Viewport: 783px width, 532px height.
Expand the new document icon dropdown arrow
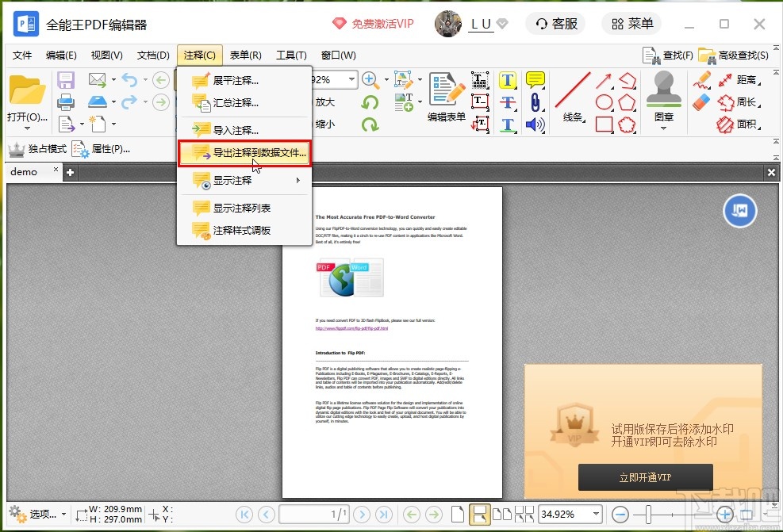(x=114, y=124)
